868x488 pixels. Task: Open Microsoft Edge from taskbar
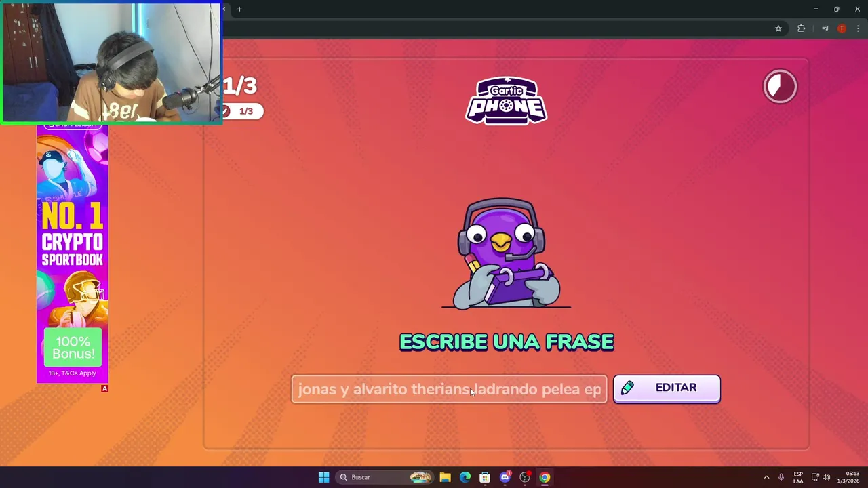click(x=465, y=477)
